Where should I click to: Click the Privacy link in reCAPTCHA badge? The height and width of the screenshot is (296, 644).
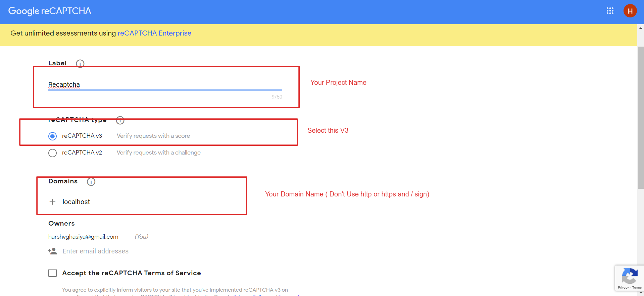(x=623, y=288)
